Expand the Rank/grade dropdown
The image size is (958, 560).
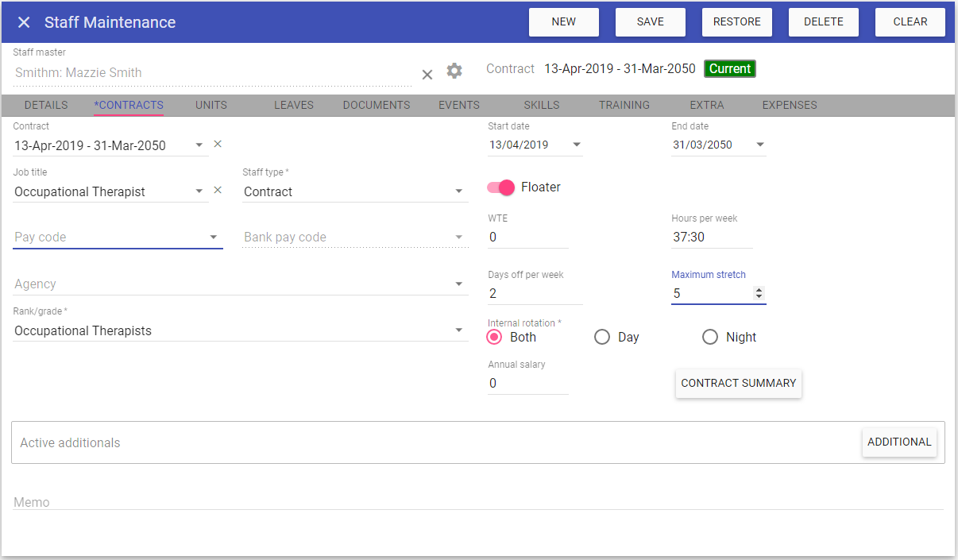coord(458,330)
